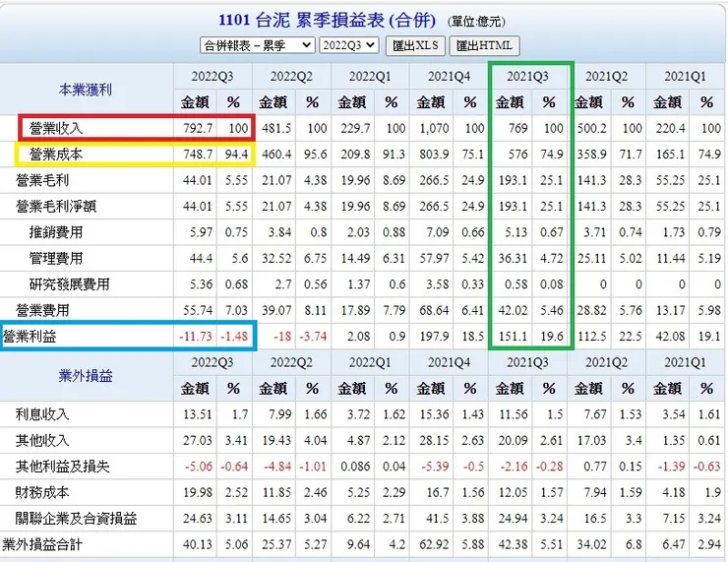
Task: Click the -1.48 operating profit percentage
Action: click(234, 336)
